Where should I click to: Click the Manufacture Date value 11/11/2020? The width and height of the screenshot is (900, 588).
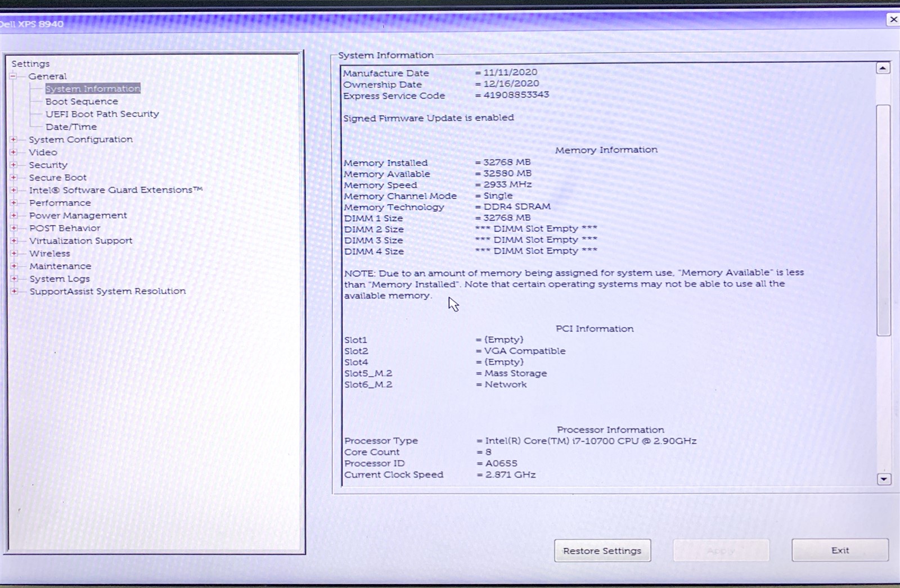[510, 72]
